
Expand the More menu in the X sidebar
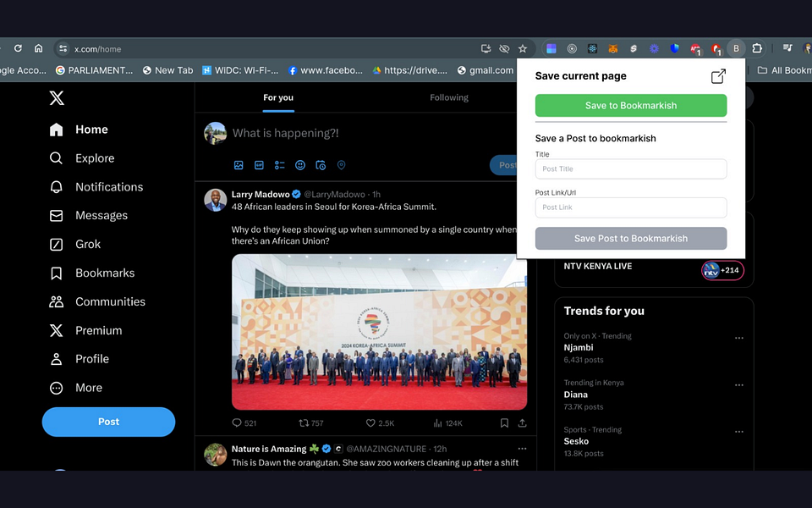tap(75, 388)
